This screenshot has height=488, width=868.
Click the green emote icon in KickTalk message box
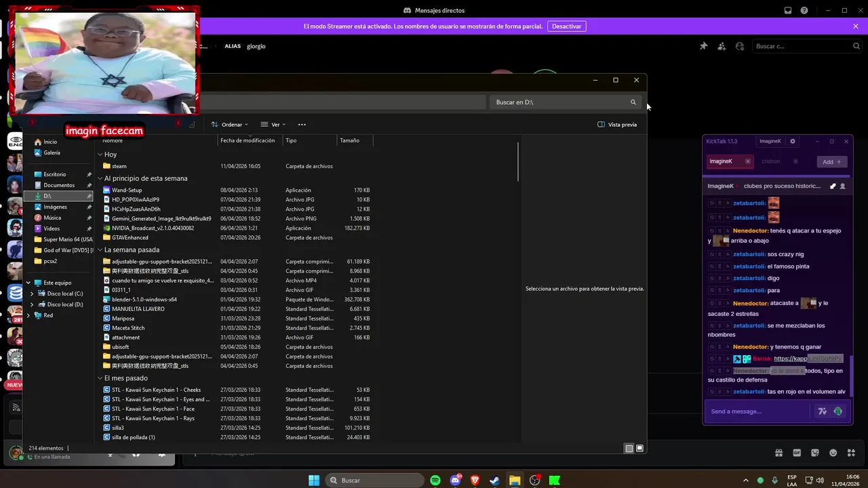point(838,411)
